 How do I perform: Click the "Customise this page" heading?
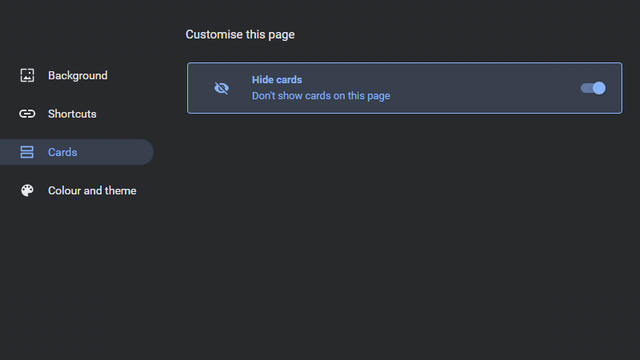240,35
